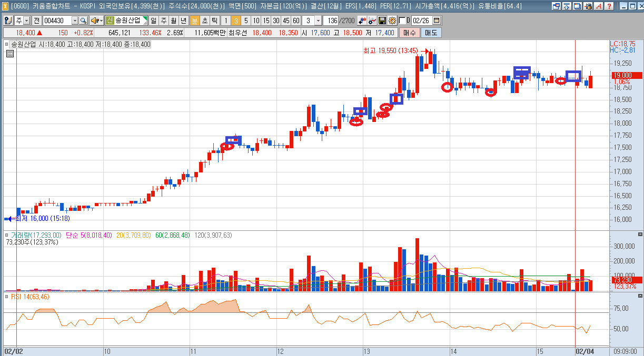Switch chart to weekly (주) period
The height and width of the screenshot is (356, 644).
click(163, 21)
